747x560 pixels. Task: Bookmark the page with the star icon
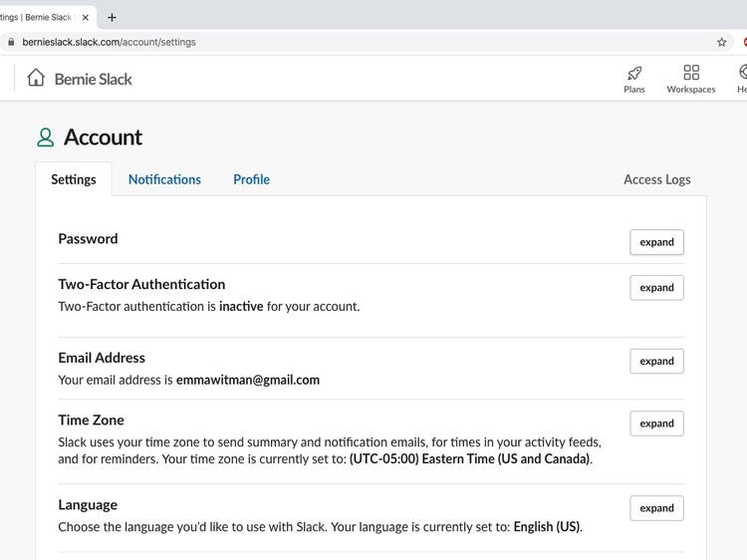[722, 42]
